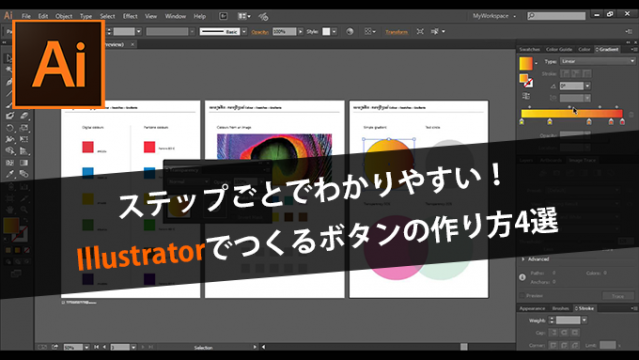Select the Perspective Grid tool

click(x=24, y=151)
